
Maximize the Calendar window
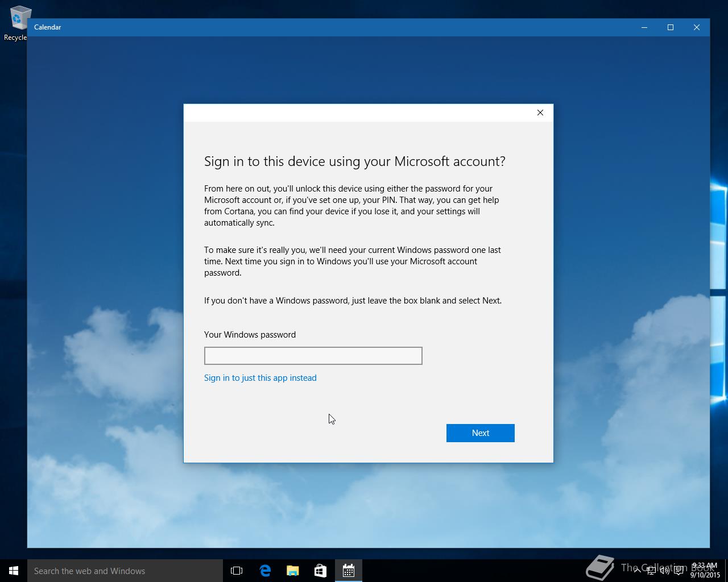click(x=671, y=27)
